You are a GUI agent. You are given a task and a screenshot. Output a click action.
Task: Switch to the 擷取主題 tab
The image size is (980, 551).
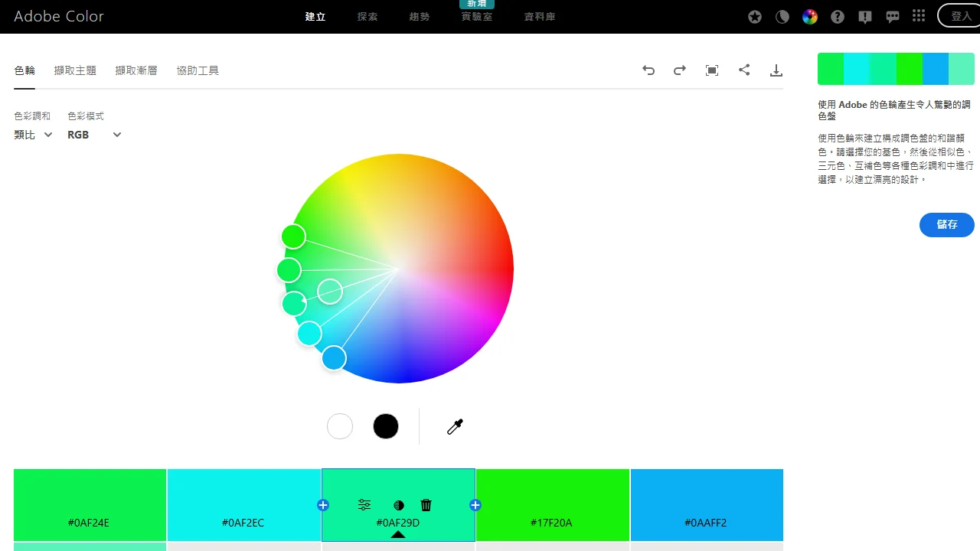[74, 70]
